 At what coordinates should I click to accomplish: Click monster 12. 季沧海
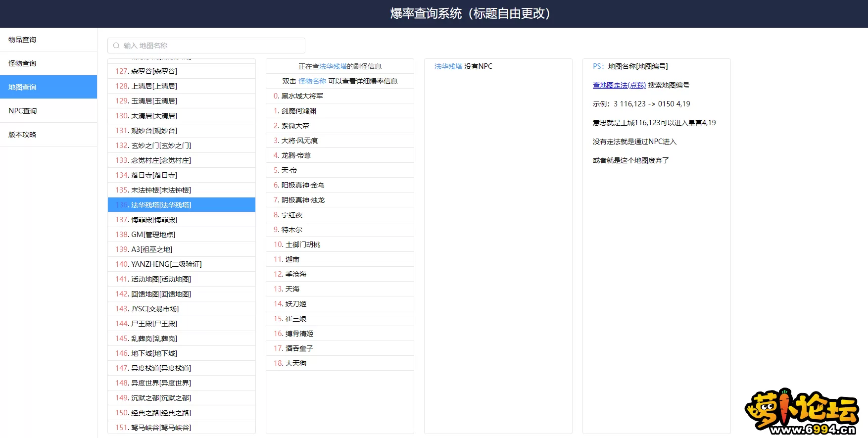click(x=340, y=274)
